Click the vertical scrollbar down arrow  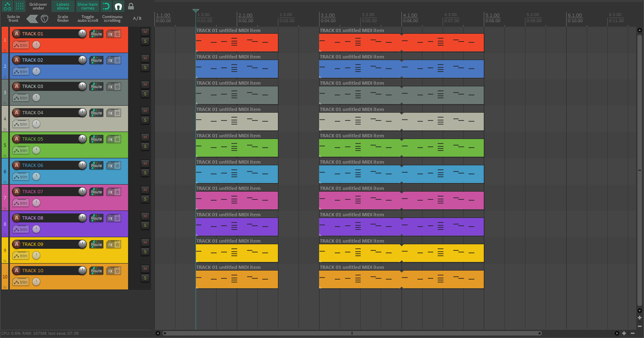point(639,310)
